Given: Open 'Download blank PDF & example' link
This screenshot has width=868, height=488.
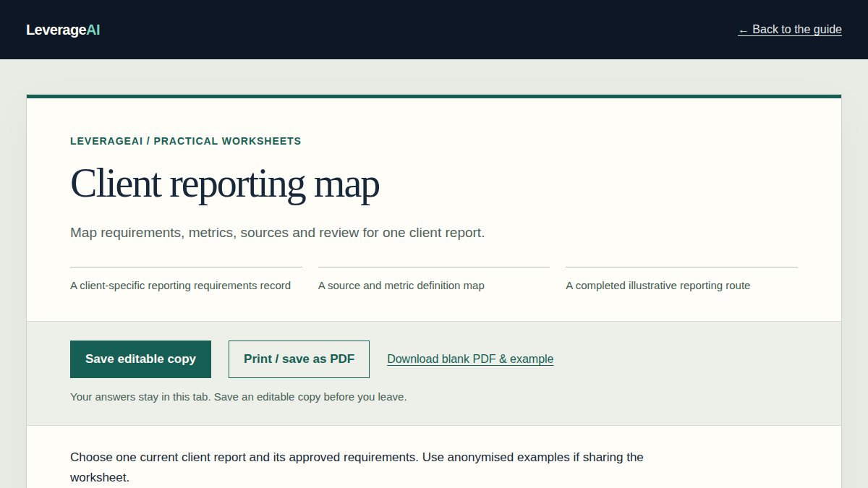Looking at the screenshot, I should 470,359.
